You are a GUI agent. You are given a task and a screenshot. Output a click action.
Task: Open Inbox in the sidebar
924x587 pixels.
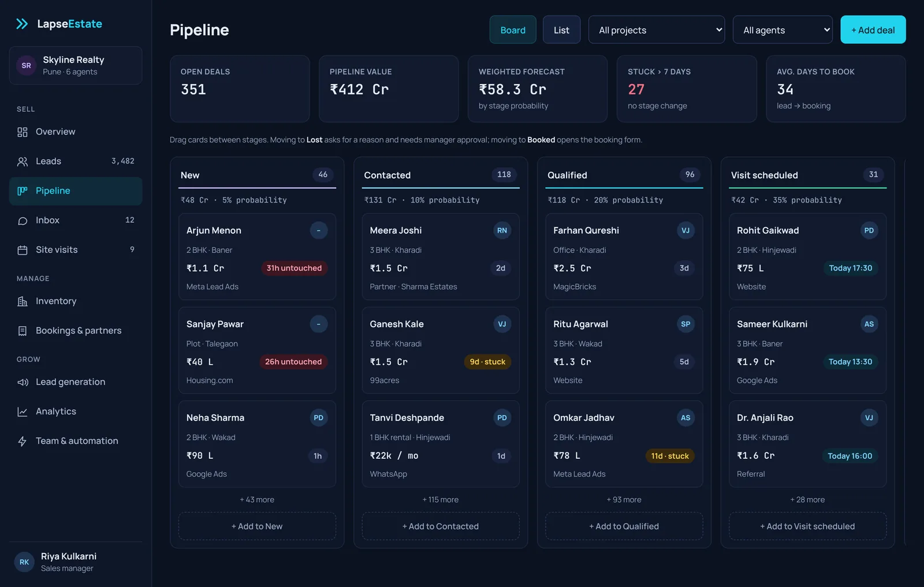point(76,220)
